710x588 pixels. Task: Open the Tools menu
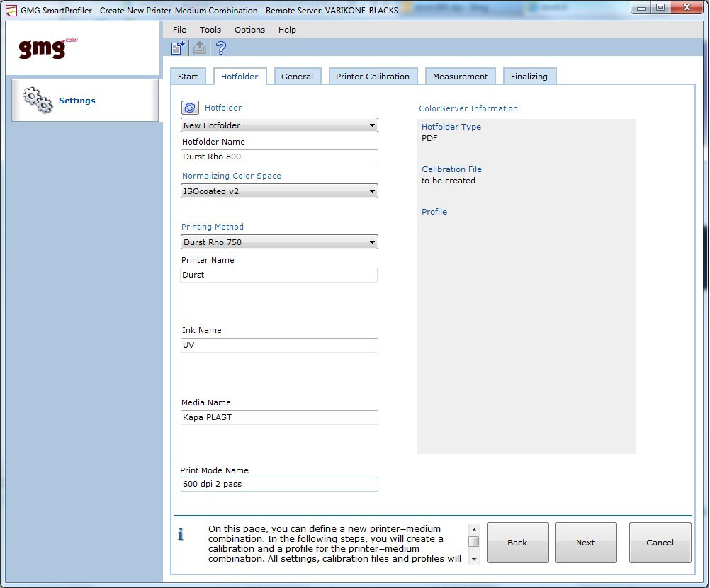210,30
